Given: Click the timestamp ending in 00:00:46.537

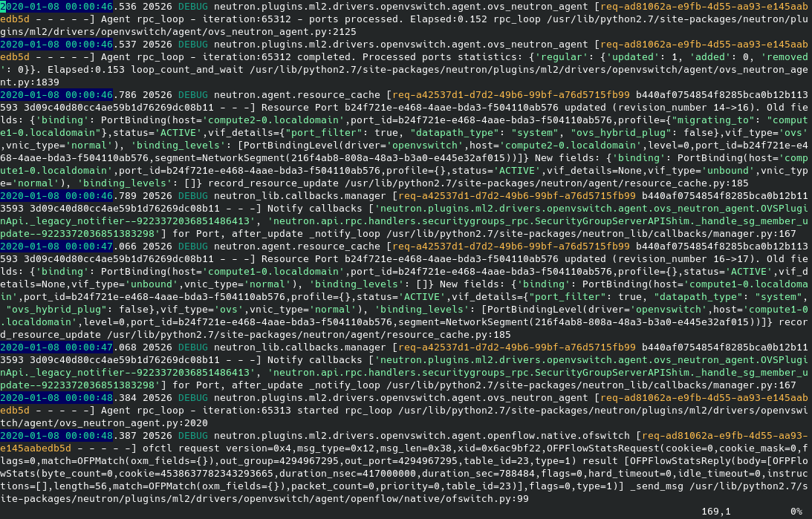Looking at the screenshot, I should coord(68,45).
